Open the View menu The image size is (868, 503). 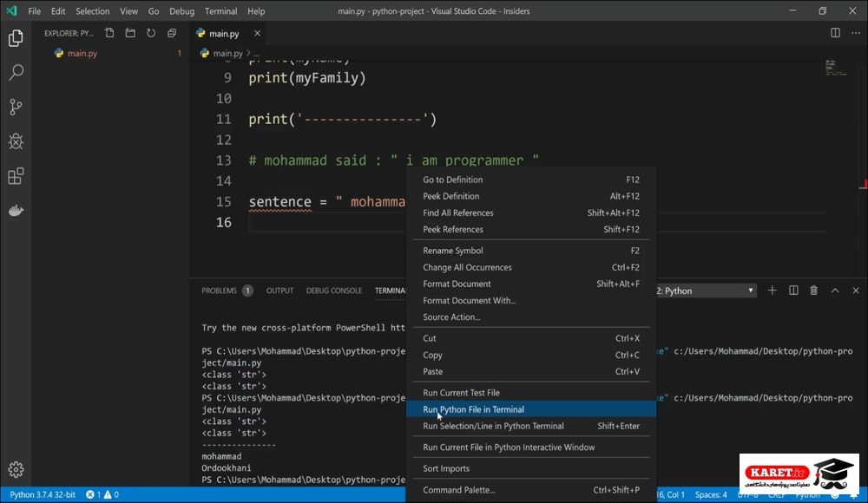click(129, 11)
